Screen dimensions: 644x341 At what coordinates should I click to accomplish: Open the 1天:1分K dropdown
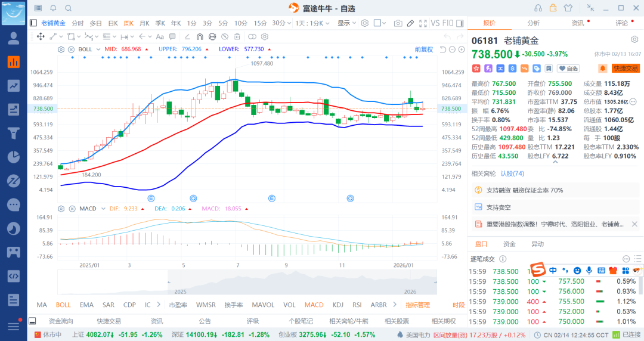pos(312,23)
